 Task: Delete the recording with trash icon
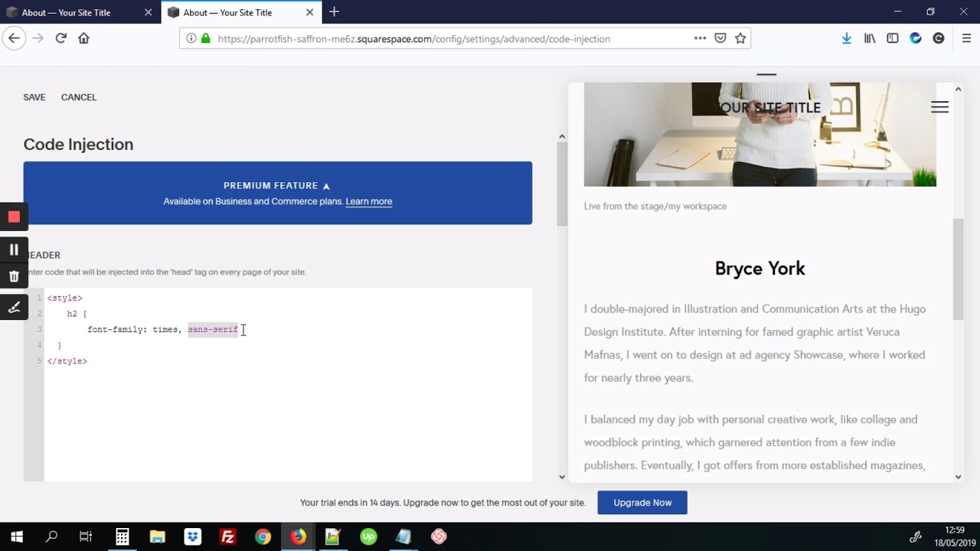coord(14,276)
